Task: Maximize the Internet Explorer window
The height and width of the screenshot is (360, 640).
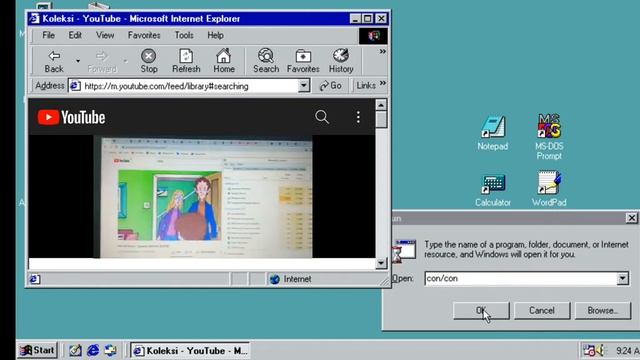Action: pyautogui.click(x=368, y=19)
